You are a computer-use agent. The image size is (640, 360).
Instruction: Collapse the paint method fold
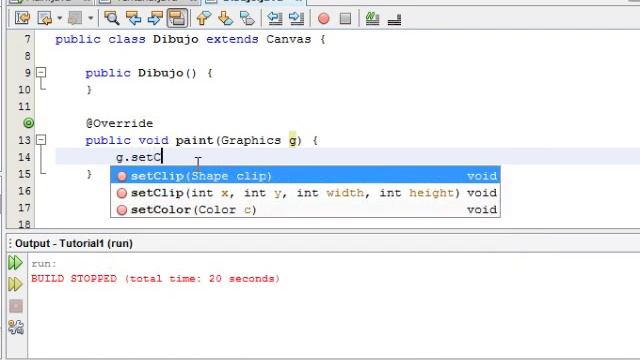[x=41, y=140]
